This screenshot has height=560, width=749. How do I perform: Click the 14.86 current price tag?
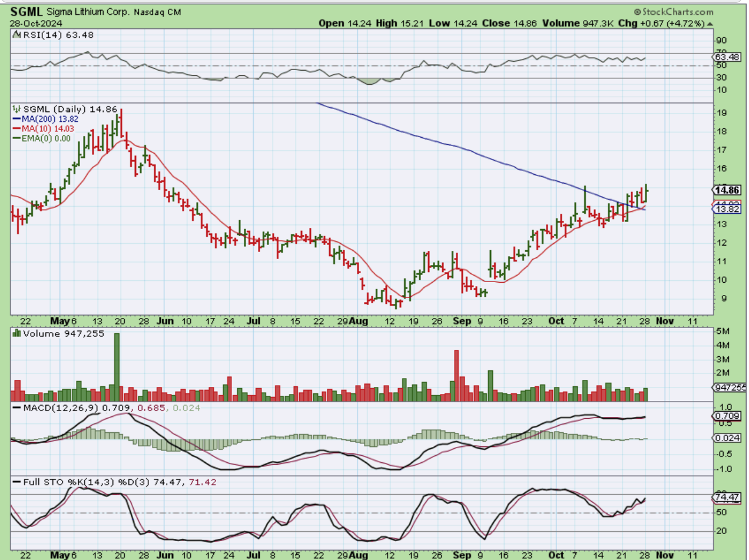(726, 190)
